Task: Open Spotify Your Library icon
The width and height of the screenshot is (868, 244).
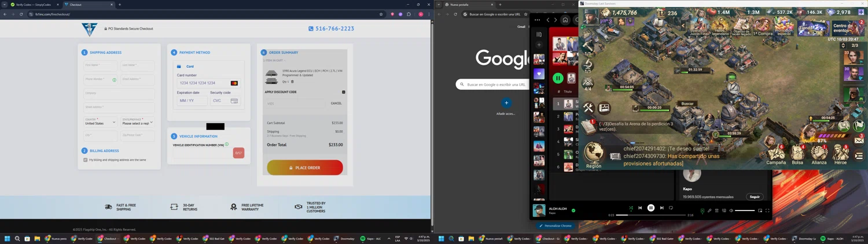Action: click(x=539, y=35)
